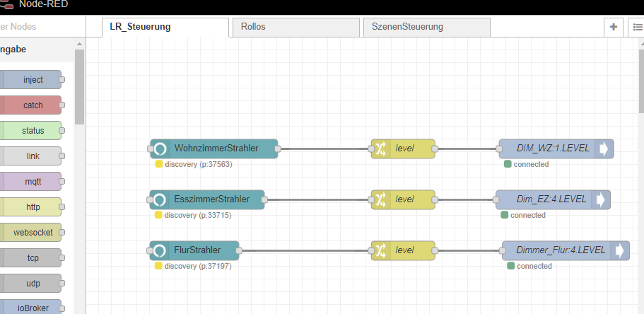
Task: Select the inject palette node
Action: click(30, 80)
